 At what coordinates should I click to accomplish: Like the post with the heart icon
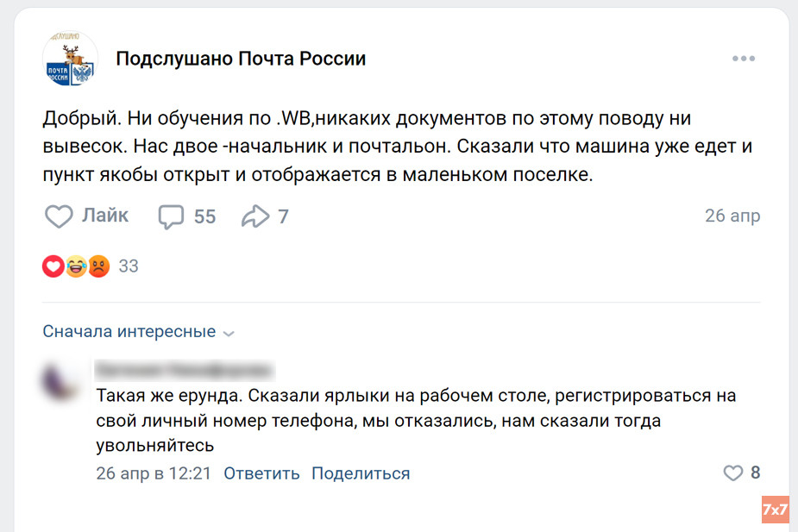[59, 216]
